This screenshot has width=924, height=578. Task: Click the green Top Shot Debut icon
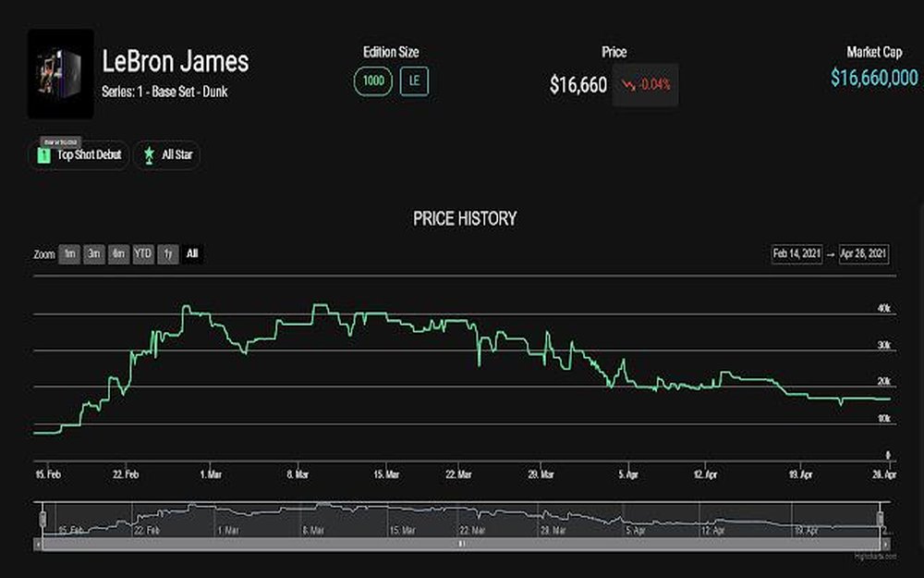(x=43, y=155)
